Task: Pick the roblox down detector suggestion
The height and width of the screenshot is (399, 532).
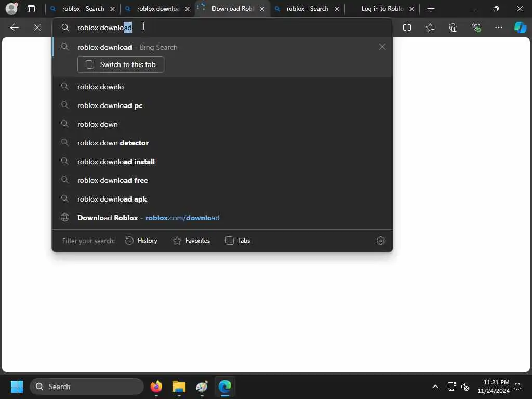Action: click(222, 143)
